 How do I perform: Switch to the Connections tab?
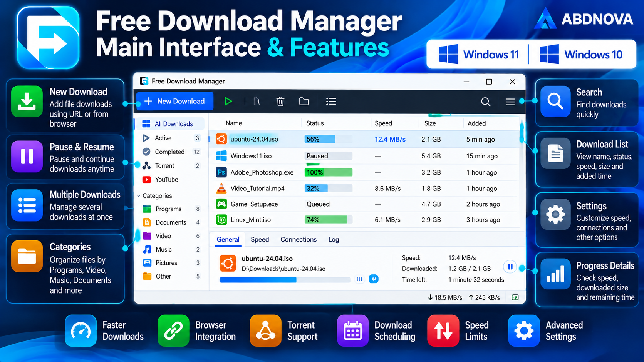(x=299, y=239)
